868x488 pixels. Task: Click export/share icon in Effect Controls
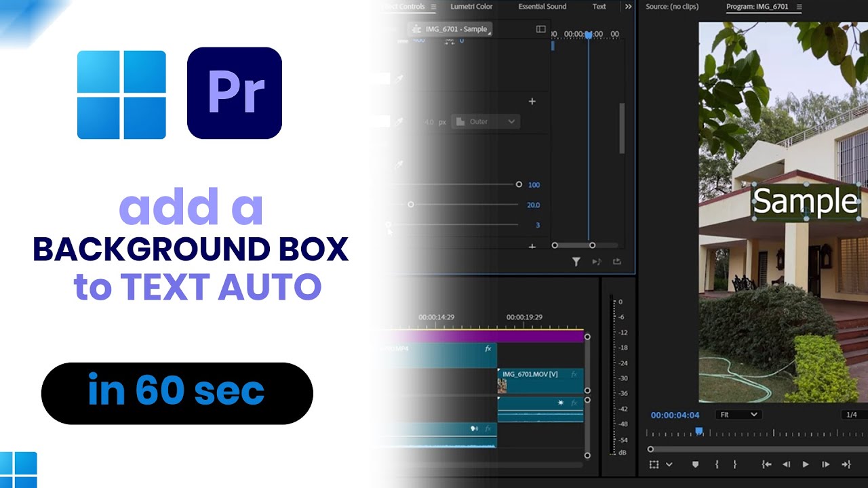click(617, 262)
